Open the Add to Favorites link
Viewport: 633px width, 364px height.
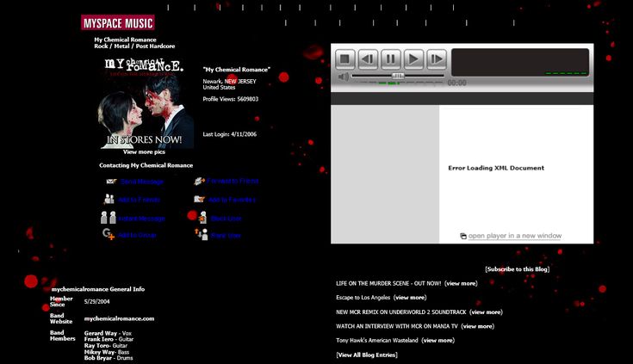click(232, 200)
